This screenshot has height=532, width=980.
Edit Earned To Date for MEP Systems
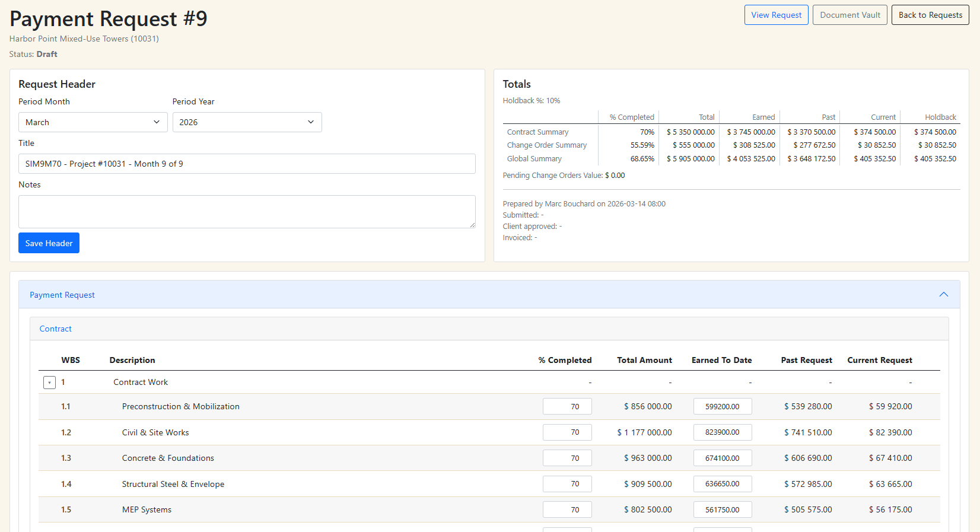point(722,509)
